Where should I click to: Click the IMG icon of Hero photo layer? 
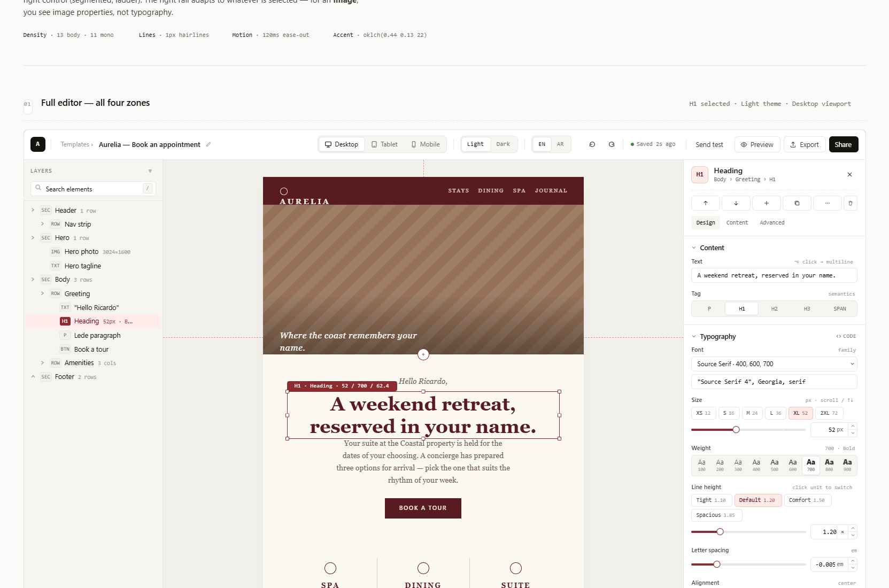(56, 252)
